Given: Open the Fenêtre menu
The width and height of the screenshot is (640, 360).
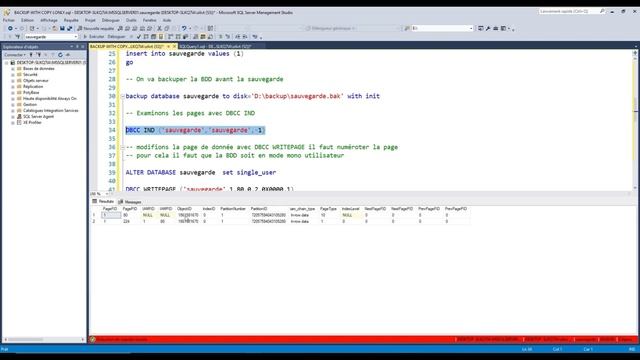Looking at the screenshot, I should pos(149,20).
